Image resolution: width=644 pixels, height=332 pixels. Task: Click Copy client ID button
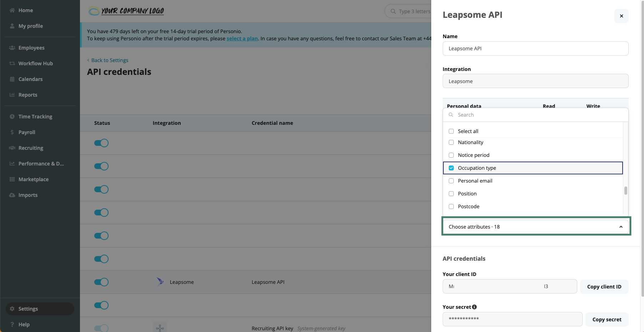tap(604, 287)
